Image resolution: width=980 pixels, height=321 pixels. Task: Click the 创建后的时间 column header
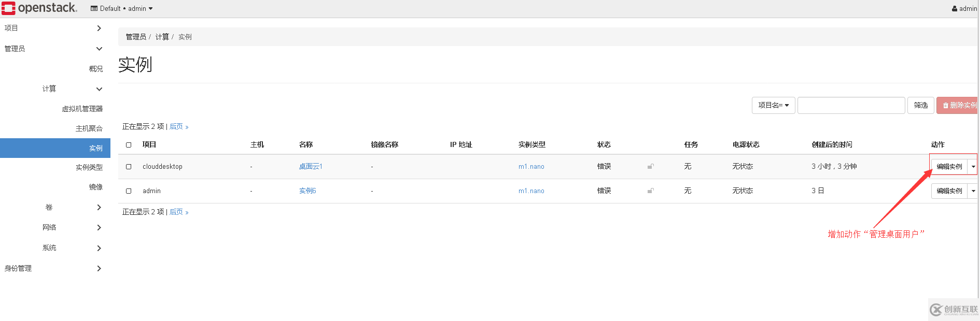coord(832,145)
